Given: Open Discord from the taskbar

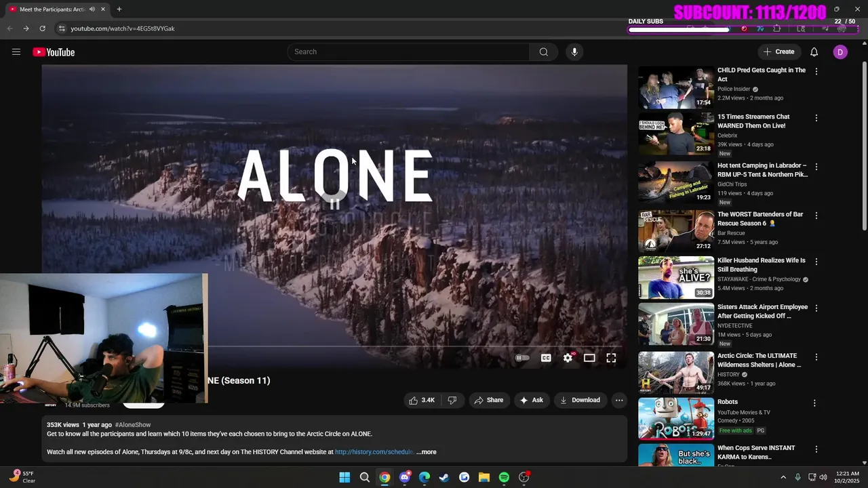Looking at the screenshot, I should click(405, 478).
